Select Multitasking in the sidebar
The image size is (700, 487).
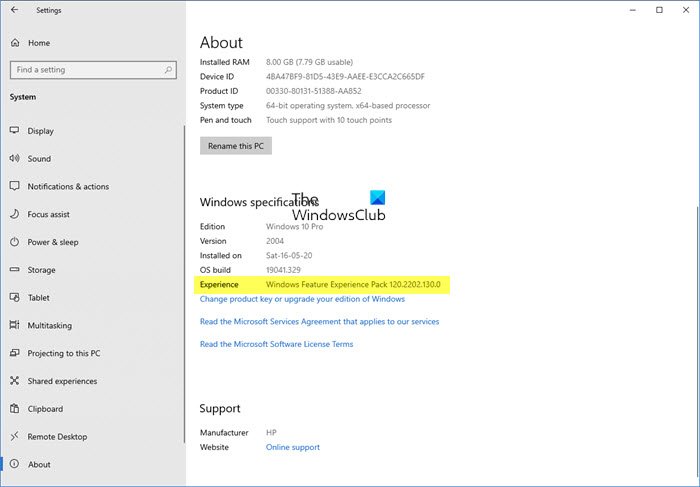pyautogui.click(x=93, y=325)
